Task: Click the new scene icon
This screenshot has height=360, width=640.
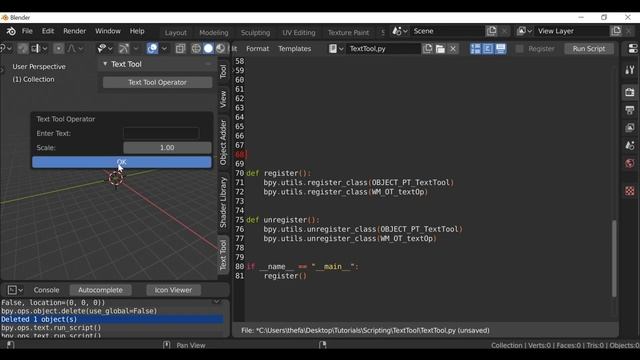Action: [491, 31]
